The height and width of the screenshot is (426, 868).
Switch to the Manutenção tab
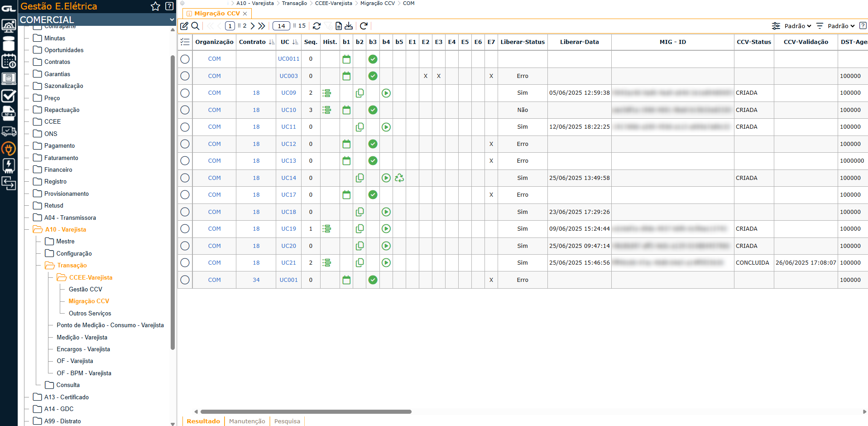[x=247, y=421]
